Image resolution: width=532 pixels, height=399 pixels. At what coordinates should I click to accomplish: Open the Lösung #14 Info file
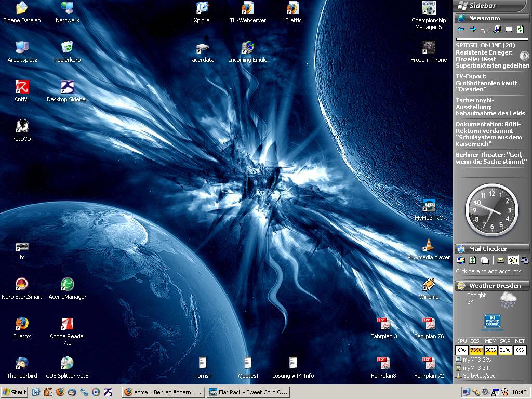point(293,367)
